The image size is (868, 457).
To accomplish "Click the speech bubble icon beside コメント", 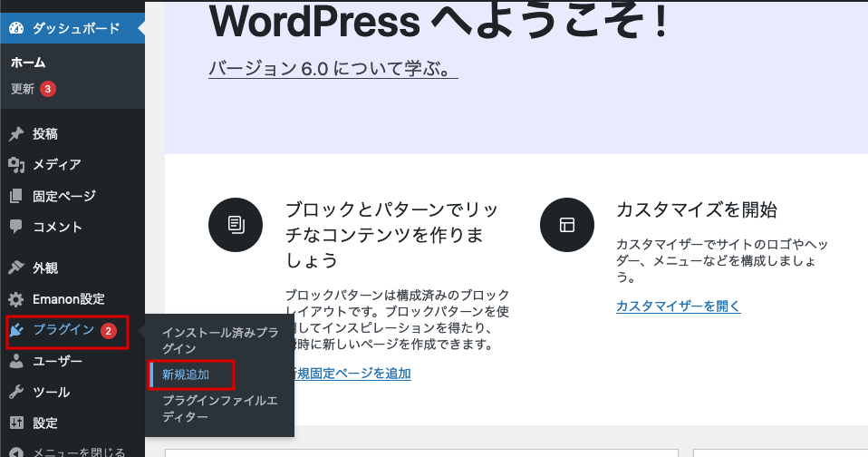I will 16,227.
